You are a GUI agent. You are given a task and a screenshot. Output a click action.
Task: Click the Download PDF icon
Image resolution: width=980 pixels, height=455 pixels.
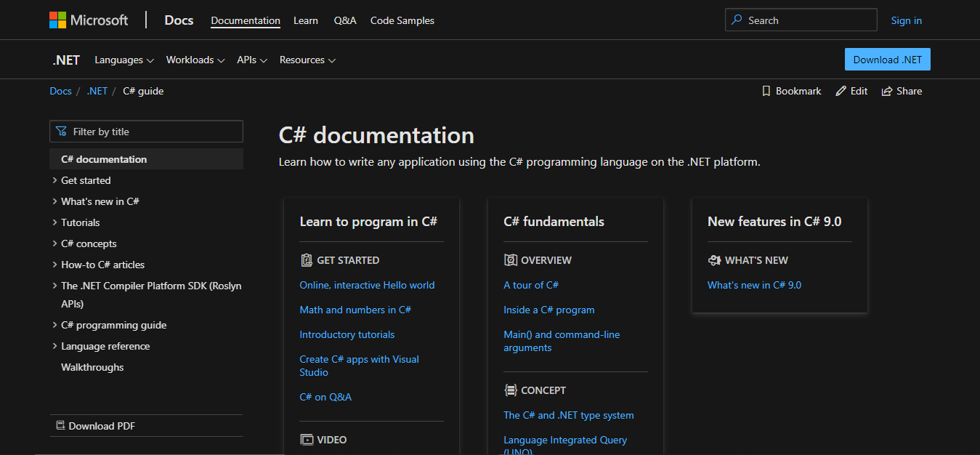(60, 426)
